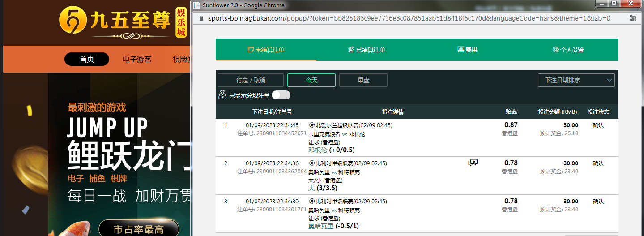Image resolution: width=644 pixels, height=236 pixels.
Task: Click the 预计奖金: 26.10 text
Action: [x=559, y=133]
